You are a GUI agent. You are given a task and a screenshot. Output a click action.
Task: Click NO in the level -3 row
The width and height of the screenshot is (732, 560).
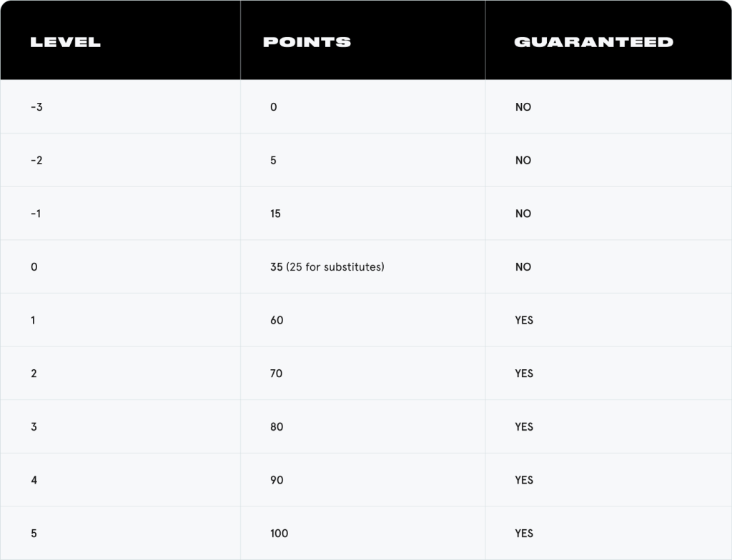(x=523, y=107)
